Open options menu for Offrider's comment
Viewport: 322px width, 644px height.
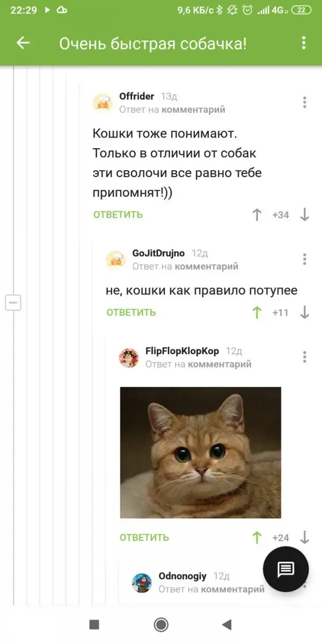304,103
